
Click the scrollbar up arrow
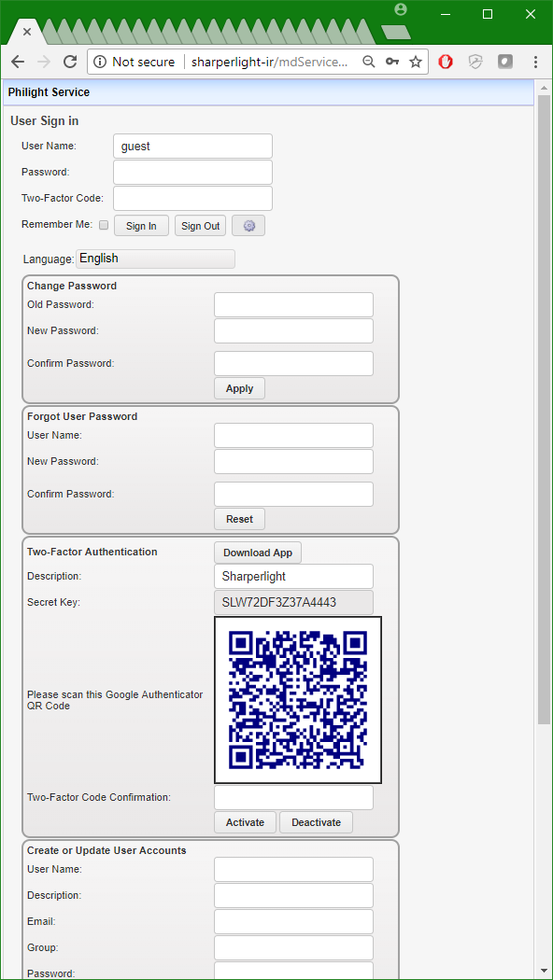pos(545,87)
